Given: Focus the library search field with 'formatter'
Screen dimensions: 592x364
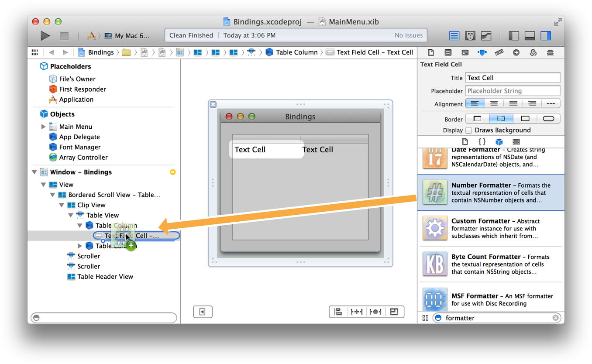Looking at the screenshot, I should 497,318.
